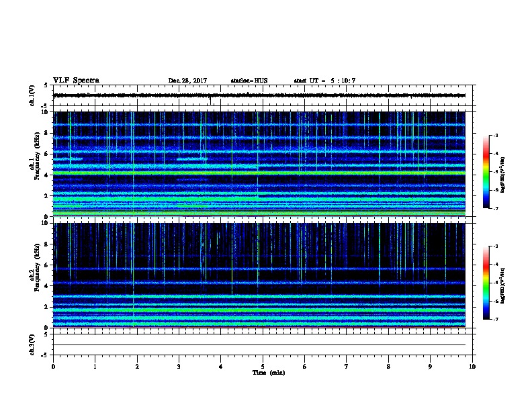This screenshot has width=532, height=411.
Task: Click the "station=HUS" header label
Action: tap(249, 81)
